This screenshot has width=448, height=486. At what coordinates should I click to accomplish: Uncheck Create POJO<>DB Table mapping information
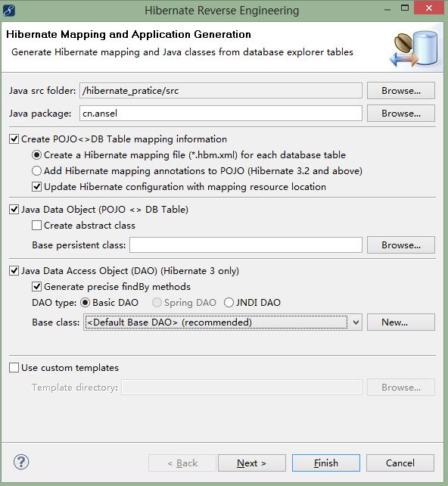point(14,139)
